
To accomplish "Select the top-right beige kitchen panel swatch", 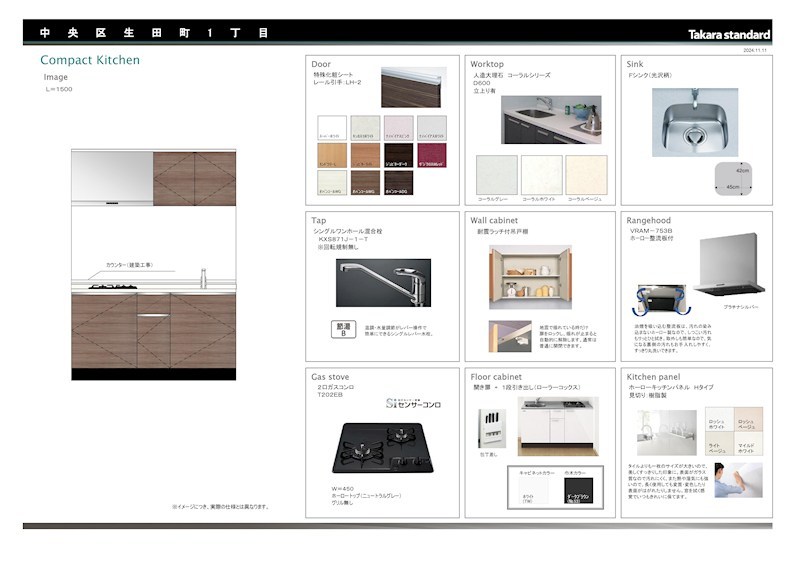I will point(748,419).
